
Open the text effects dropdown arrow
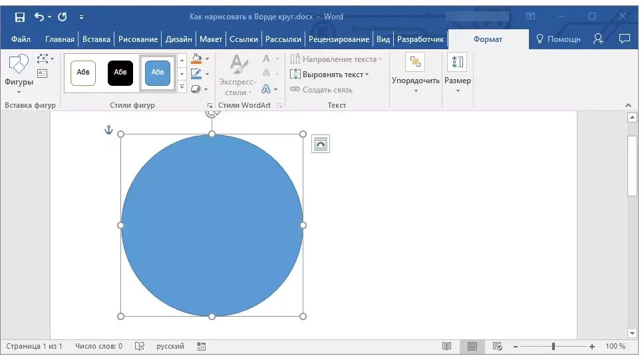coord(275,89)
